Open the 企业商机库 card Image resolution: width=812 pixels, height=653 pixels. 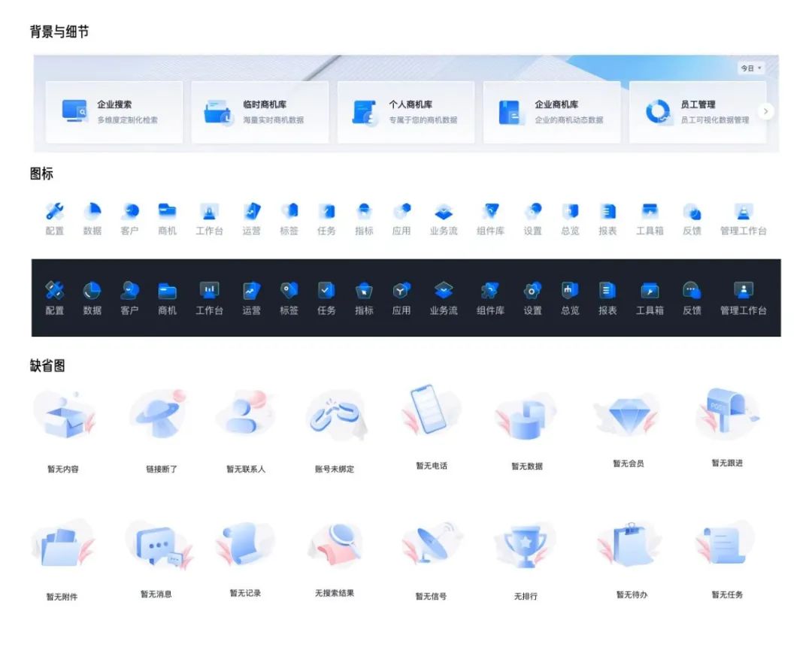pos(552,112)
